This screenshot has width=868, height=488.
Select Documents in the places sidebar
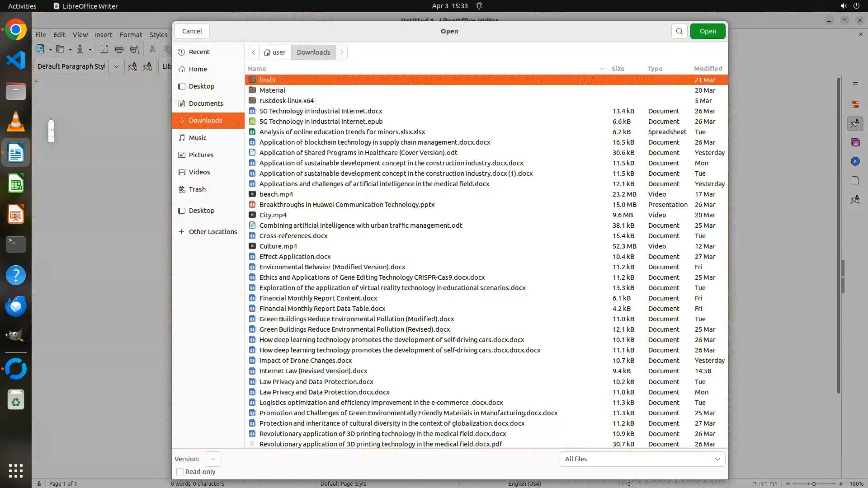(x=206, y=103)
